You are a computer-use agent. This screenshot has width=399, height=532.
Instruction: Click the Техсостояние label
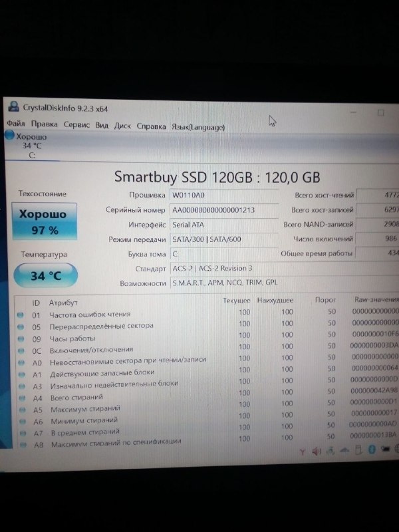pos(43,194)
